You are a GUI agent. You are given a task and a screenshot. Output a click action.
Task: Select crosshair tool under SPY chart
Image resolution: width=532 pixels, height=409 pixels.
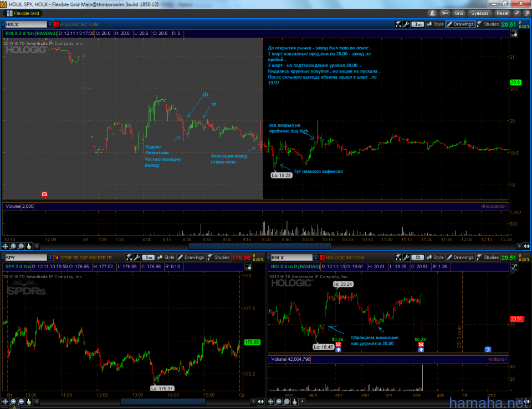tap(5, 402)
